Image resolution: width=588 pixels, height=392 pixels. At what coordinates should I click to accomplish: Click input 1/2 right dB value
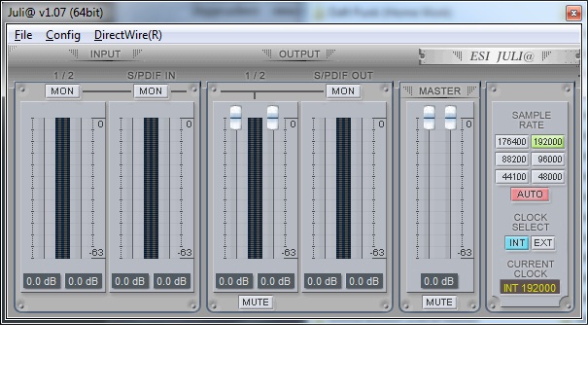click(84, 281)
